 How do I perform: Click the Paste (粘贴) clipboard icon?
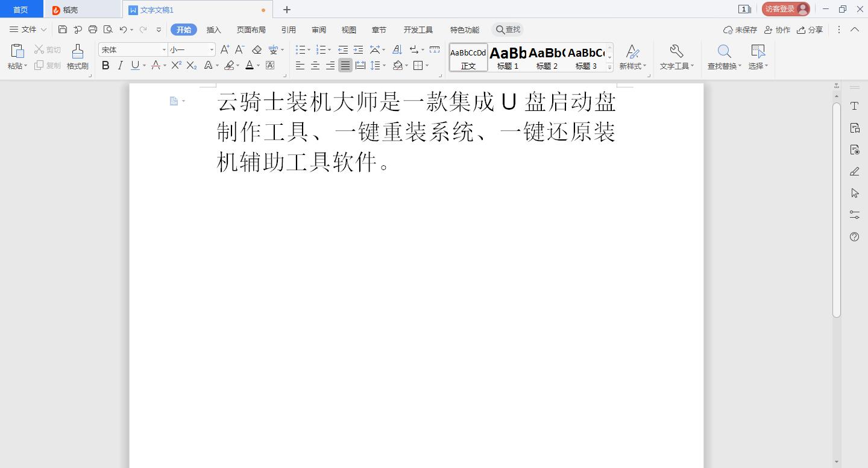tap(17, 51)
